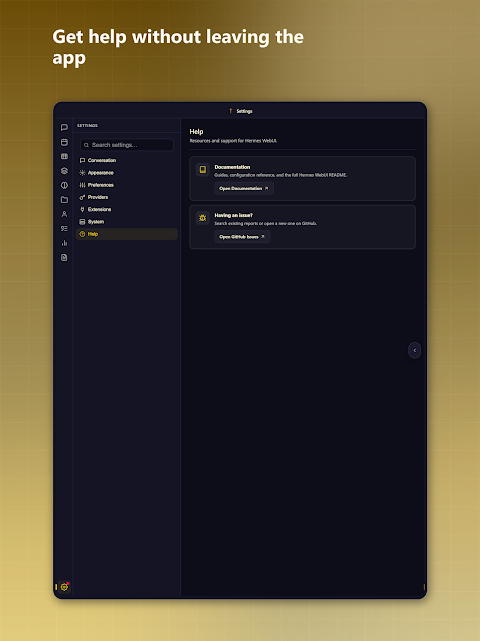Select the stacked layers icon in left rail
Image resolution: width=480 pixels, height=641 pixels.
pyautogui.click(x=64, y=171)
